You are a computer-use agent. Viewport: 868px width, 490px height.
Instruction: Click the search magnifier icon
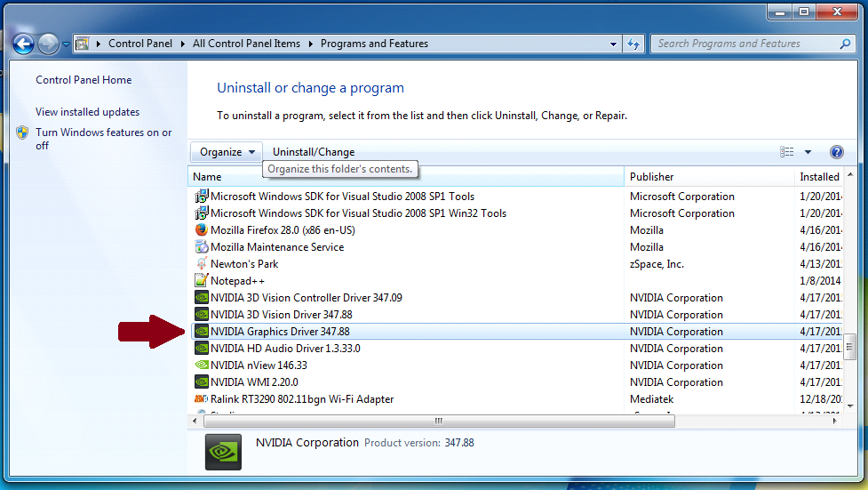(x=845, y=44)
